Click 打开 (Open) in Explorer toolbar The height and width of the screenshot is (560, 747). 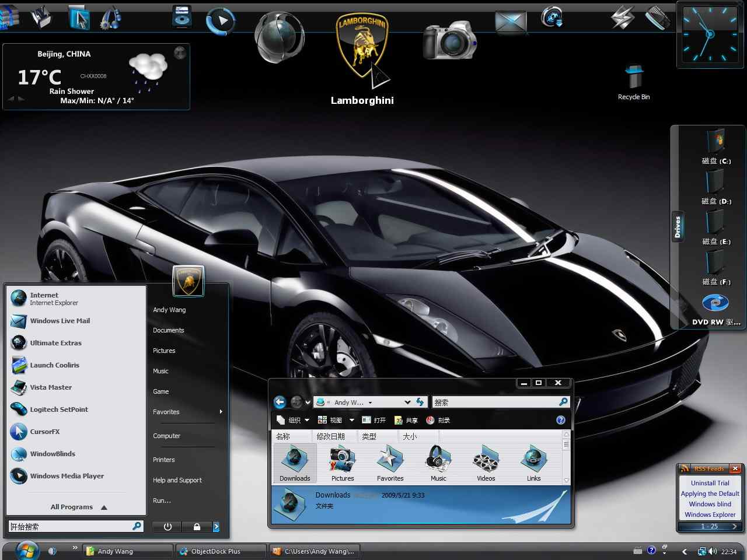pyautogui.click(x=374, y=420)
